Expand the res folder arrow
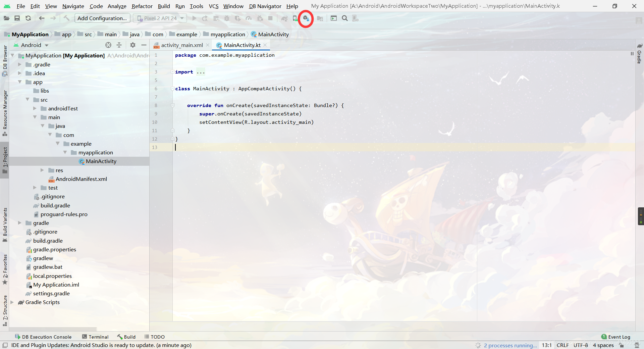644x349 pixels. (x=42, y=170)
